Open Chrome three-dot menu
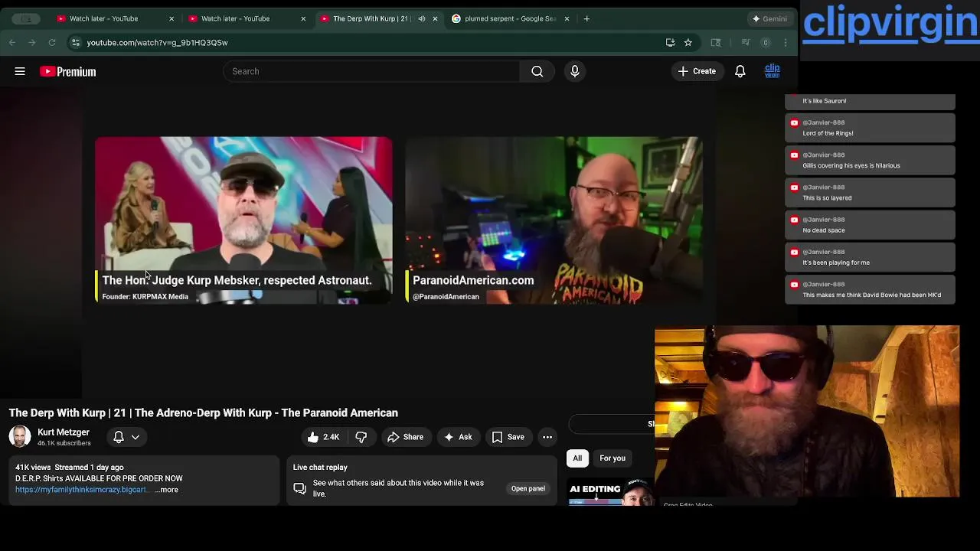The height and width of the screenshot is (551, 980). [x=786, y=43]
